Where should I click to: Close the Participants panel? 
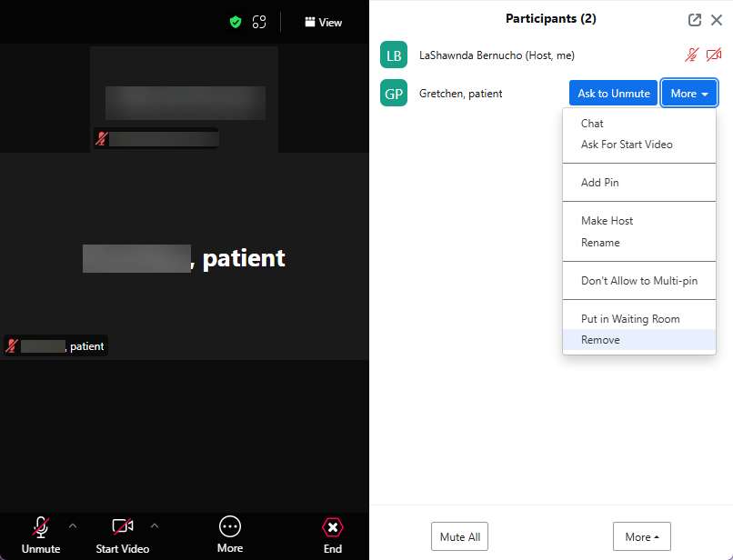point(717,19)
